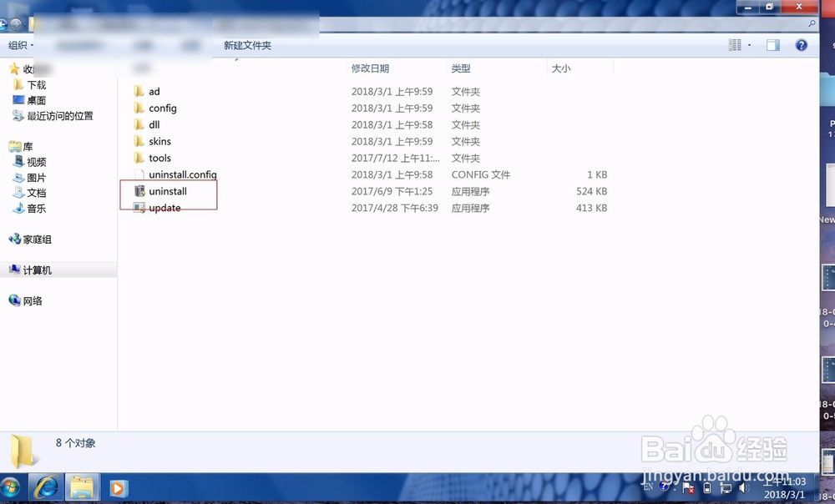Open the config folder icon
The image size is (835, 504).
139,108
